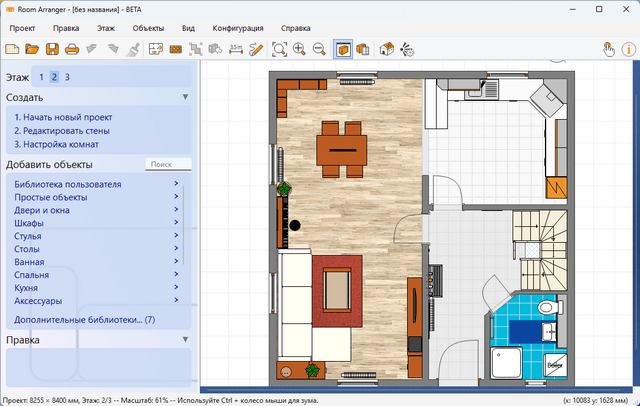Save project with the floppy disk icon
Image resolution: width=640 pixels, height=406 pixels.
(52, 48)
